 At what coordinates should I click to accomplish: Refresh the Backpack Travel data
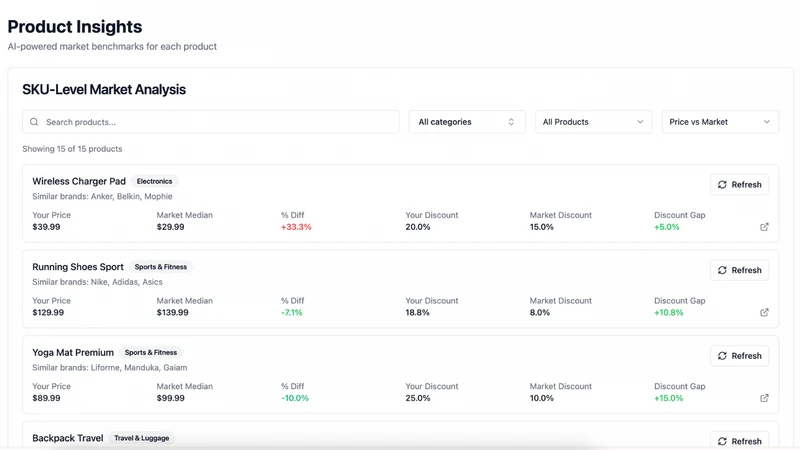point(739,441)
